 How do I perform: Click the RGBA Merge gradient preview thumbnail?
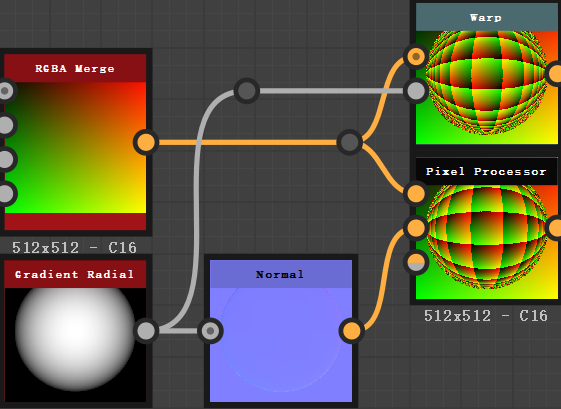pyautogui.click(x=75, y=147)
